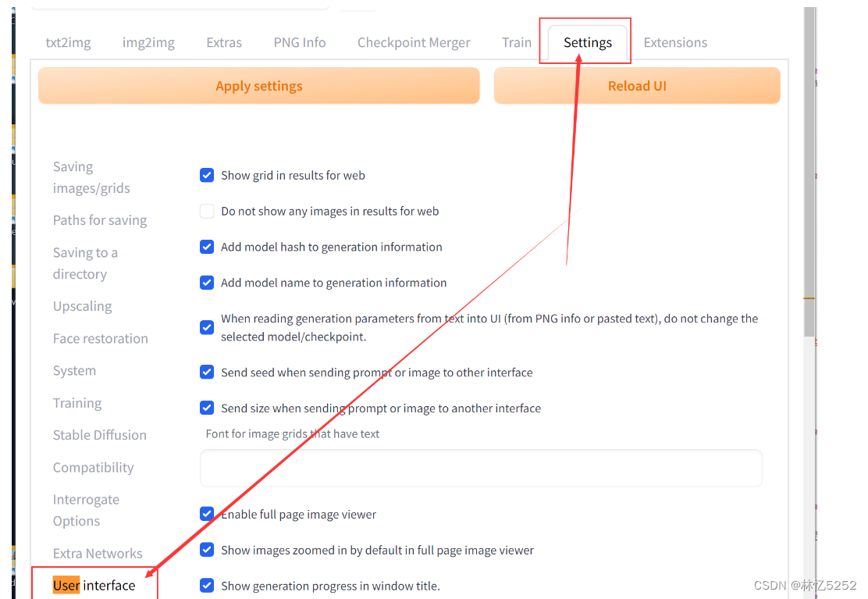Toggle Show grid in results for web
This screenshot has width=868, height=599.
[207, 176]
